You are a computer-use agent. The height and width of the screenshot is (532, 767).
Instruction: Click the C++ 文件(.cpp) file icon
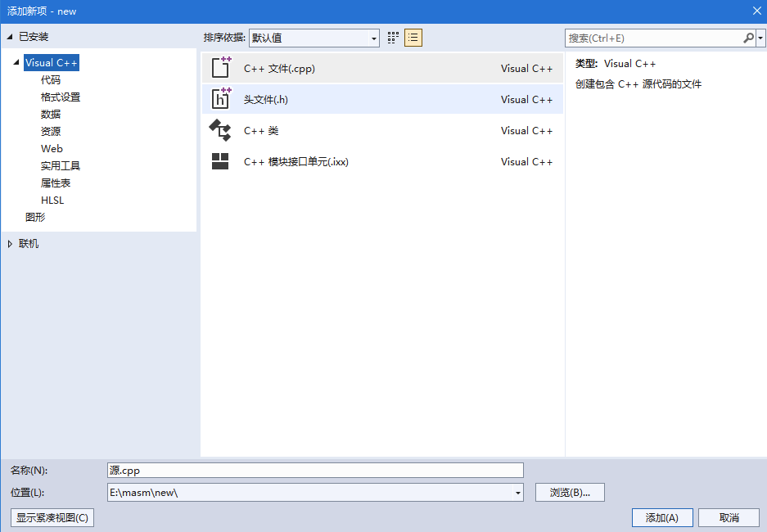pyautogui.click(x=221, y=68)
